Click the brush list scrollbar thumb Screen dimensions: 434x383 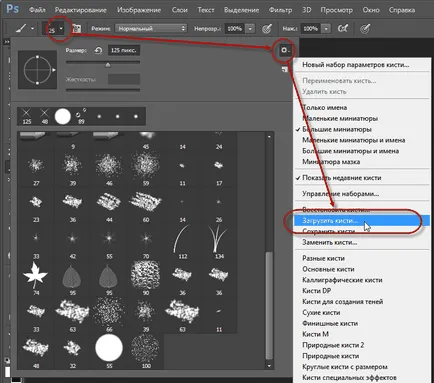coord(269,305)
